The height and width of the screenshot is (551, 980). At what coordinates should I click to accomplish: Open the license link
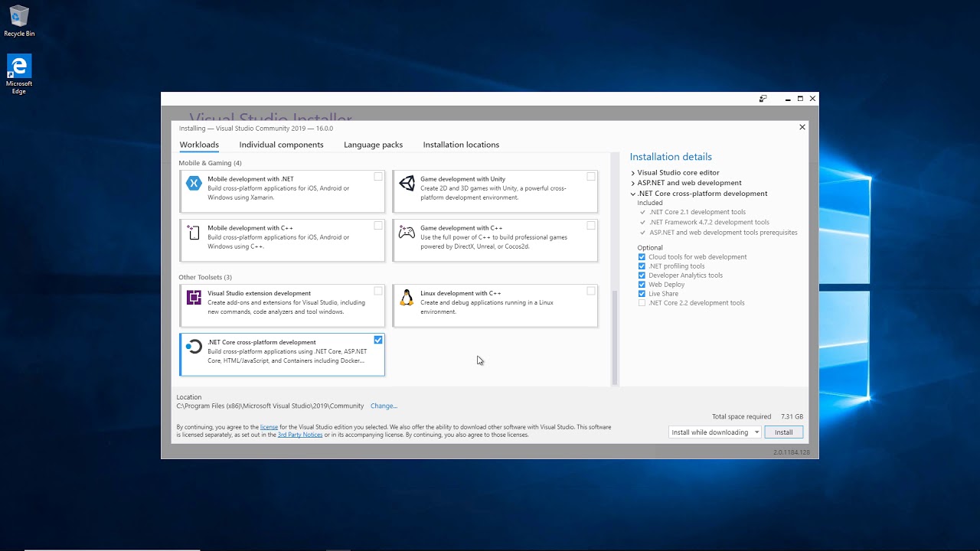[x=269, y=427]
